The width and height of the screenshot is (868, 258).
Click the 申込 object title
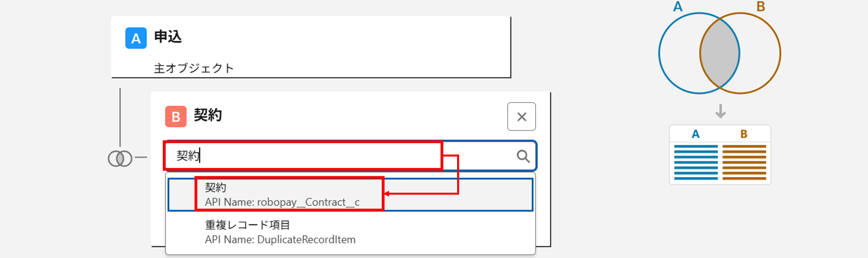point(168,37)
